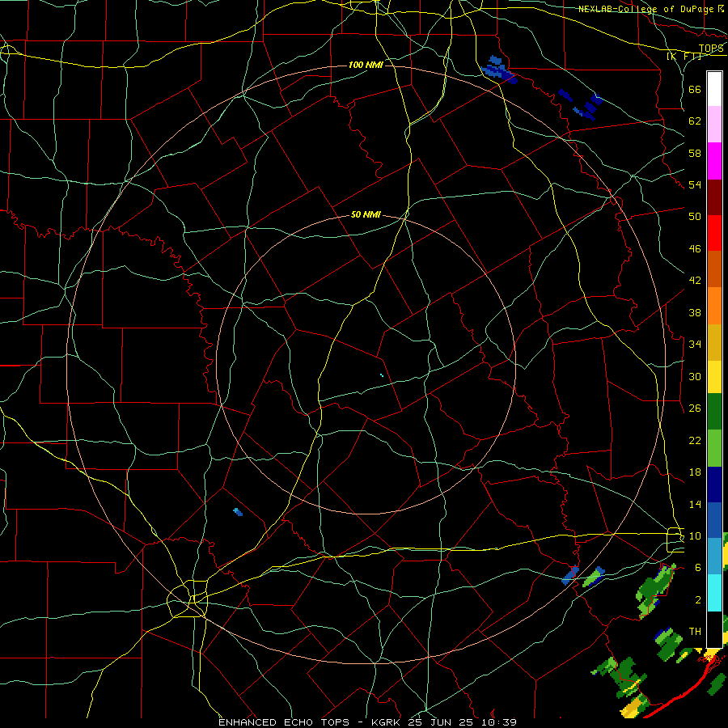Image resolution: width=728 pixels, height=728 pixels.
Task: Click the light green 22-26 kft swatch
Action: click(714, 448)
